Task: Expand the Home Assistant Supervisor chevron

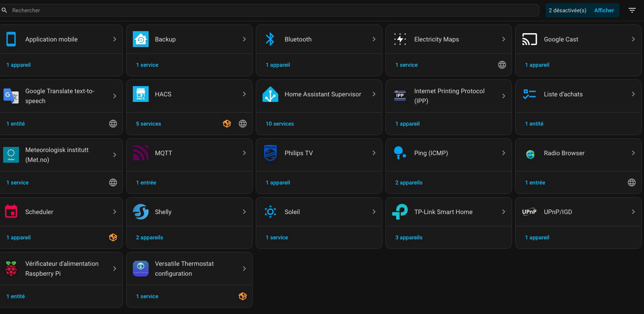Action: [x=374, y=94]
